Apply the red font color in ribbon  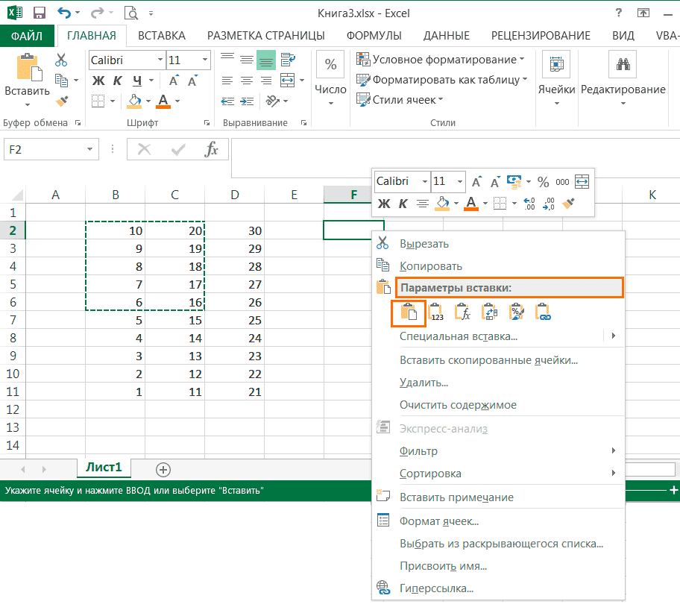coord(163,101)
